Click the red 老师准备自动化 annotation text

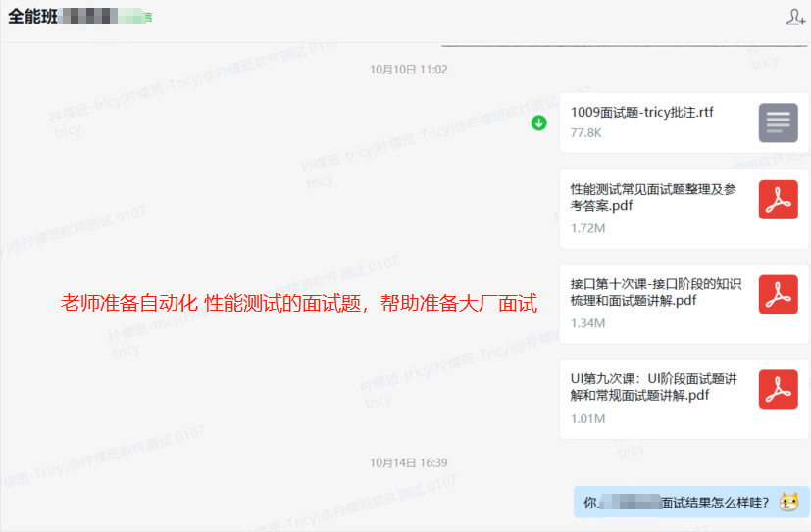click(299, 304)
